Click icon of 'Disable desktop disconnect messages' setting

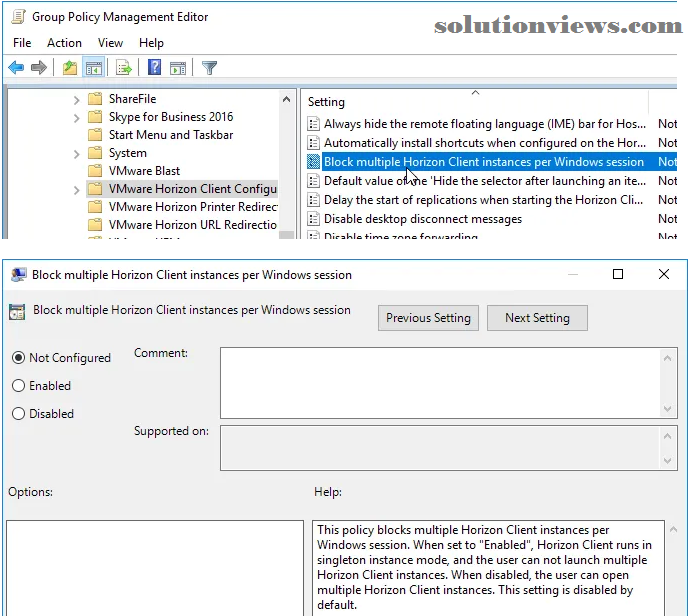313,219
